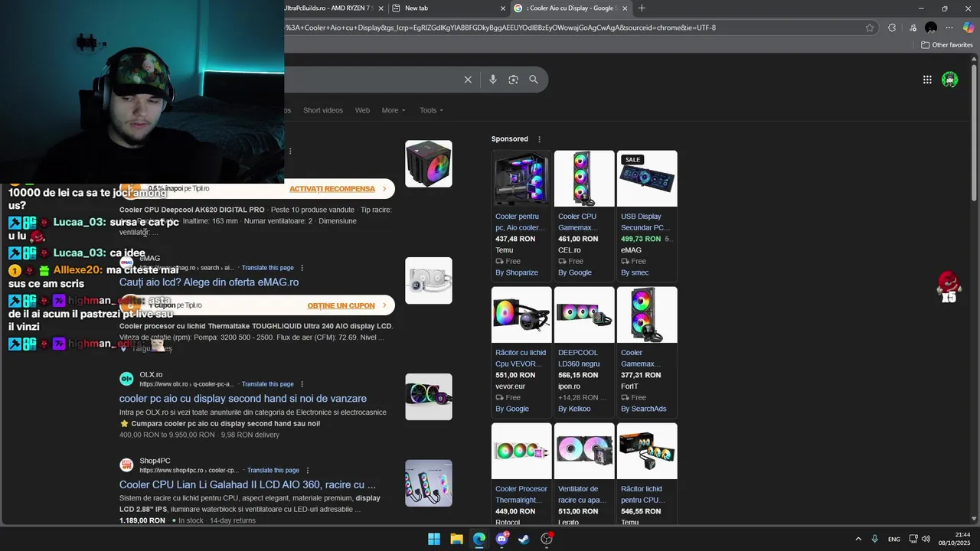Translate the Shop4PC result page

click(273, 471)
